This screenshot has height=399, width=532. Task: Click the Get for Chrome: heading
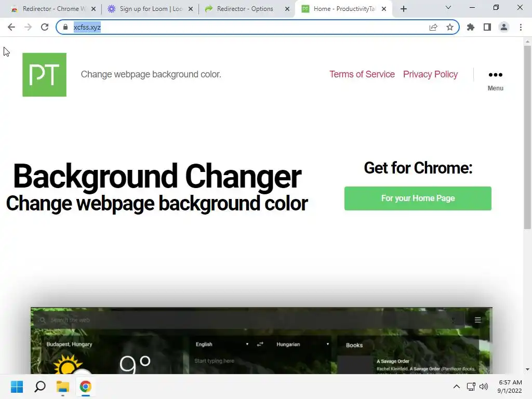(418, 168)
